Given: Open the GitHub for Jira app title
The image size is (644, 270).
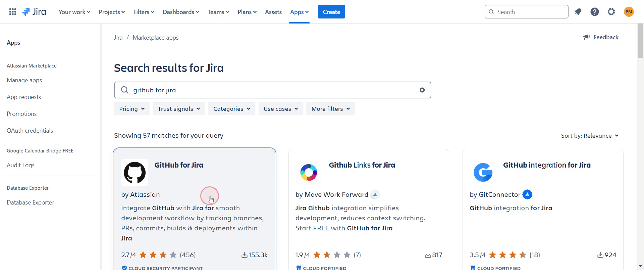Looking at the screenshot, I should coord(179,165).
